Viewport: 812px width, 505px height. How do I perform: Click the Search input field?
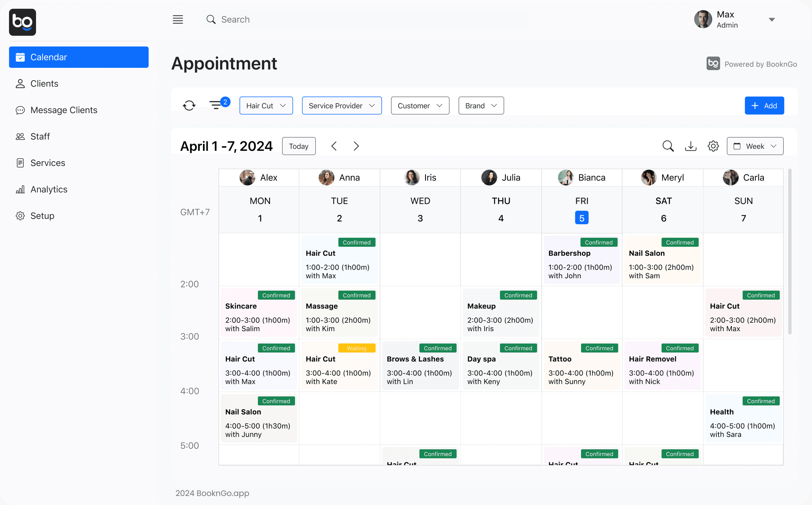pos(334,19)
